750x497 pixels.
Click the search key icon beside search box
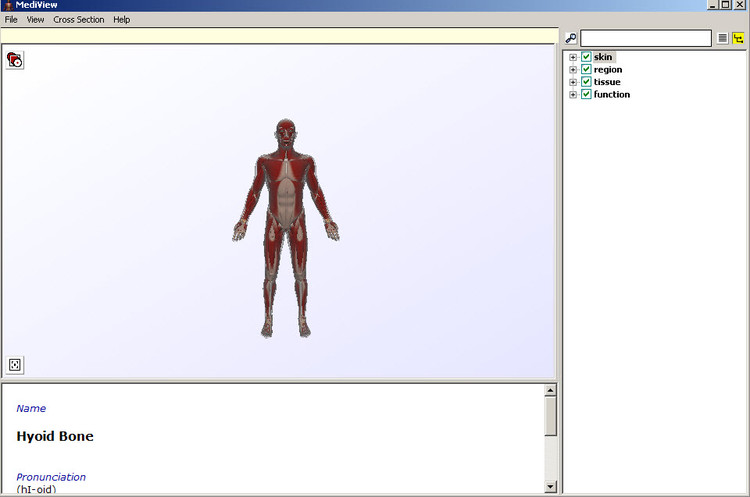pyautogui.click(x=571, y=38)
